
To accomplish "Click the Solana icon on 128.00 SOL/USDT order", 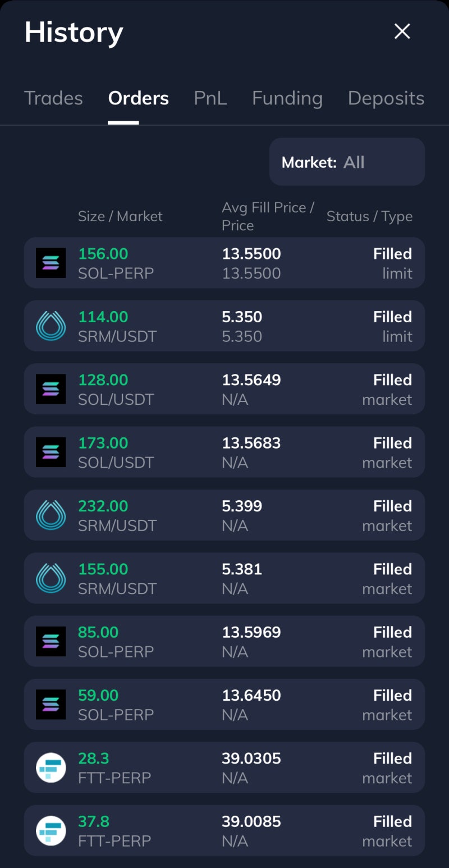I will click(51, 389).
